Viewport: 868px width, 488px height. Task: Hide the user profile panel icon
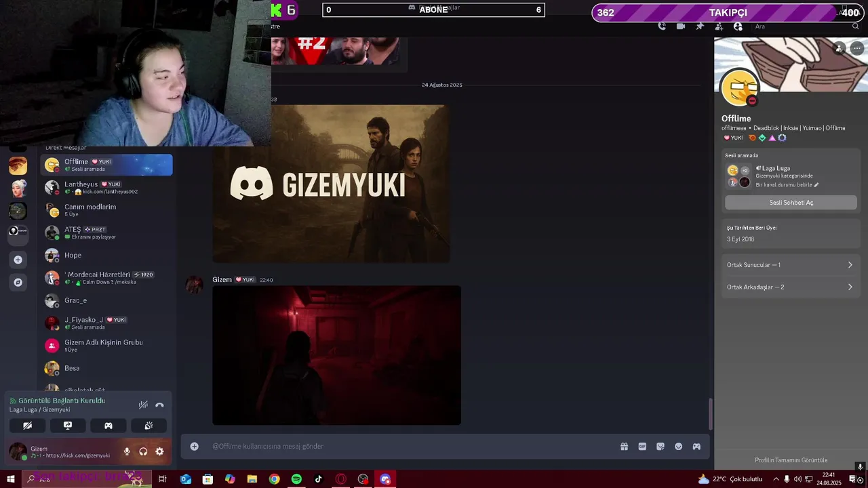coord(738,26)
